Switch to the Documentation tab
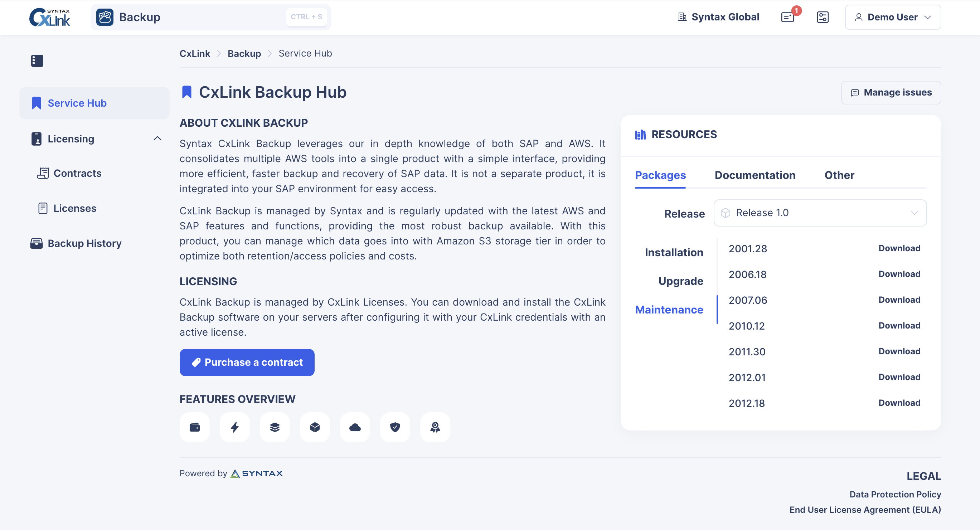The image size is (980, 530). coord(755,175)
